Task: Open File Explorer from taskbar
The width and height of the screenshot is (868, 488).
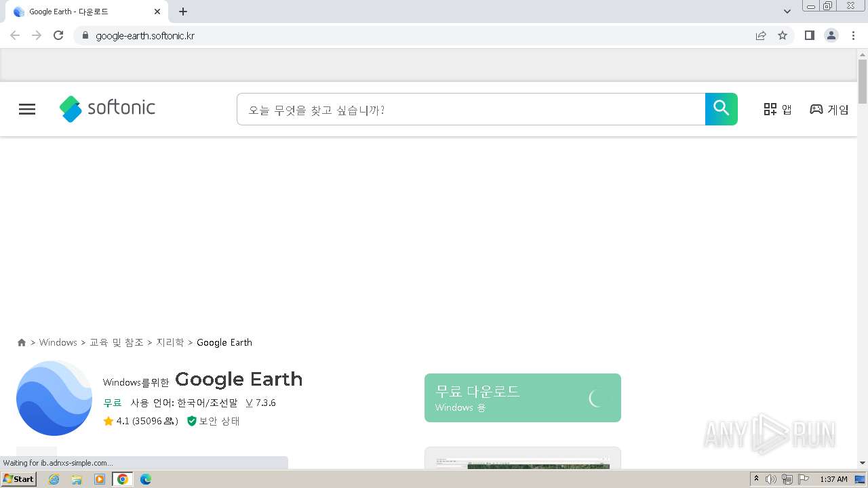Action: click(77, 479)
